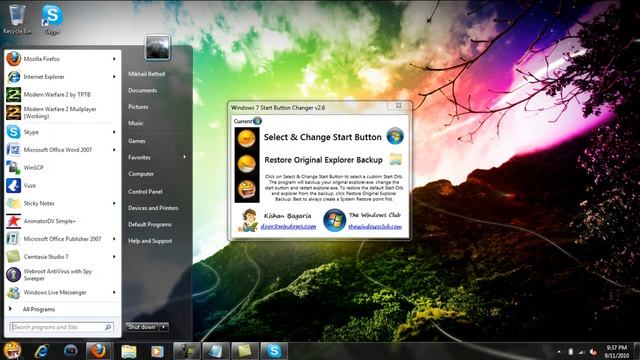Viewport: 640px width, 360px height.
Task: Open Skype desktop shortcut
Action: [52, 19]
